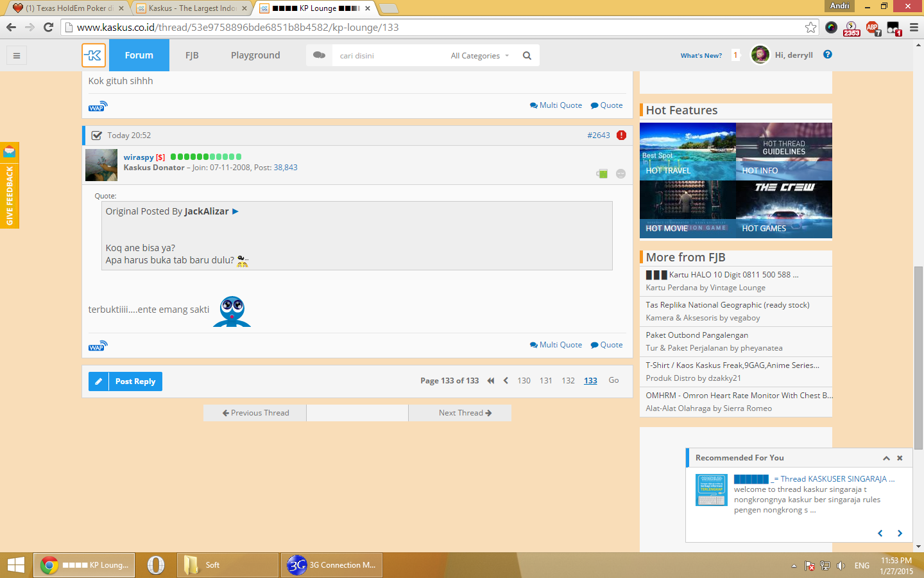Open All Categories dropdown
The height and width of the screenshot is (578, 924).
(480, 56)
